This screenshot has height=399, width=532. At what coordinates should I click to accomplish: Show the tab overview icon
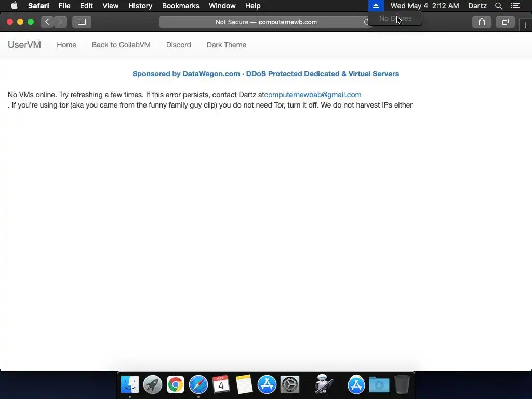coord(506,22)
